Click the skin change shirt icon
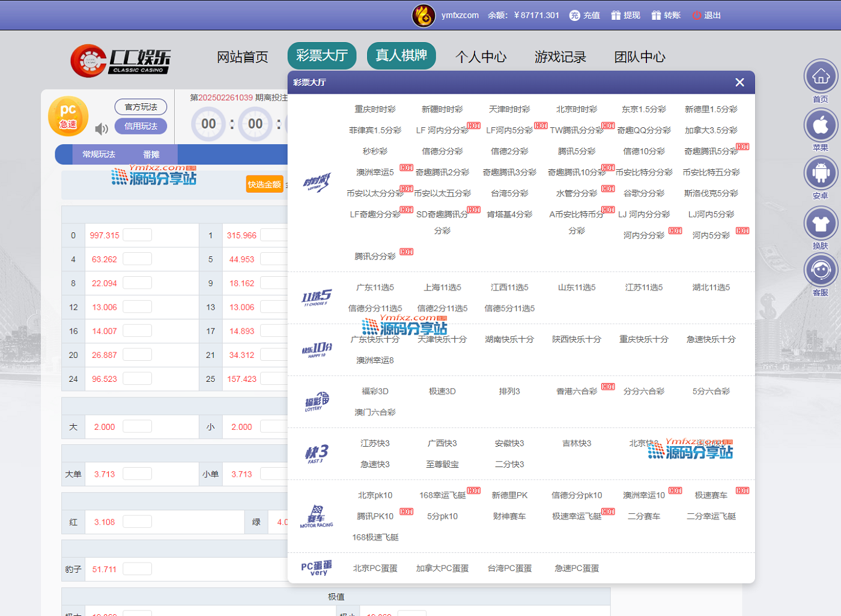 [x=821, y=223]
